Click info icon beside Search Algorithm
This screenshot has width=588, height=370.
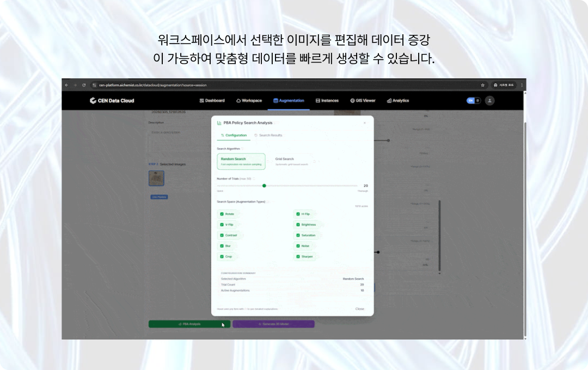click(x=242, y=149)
